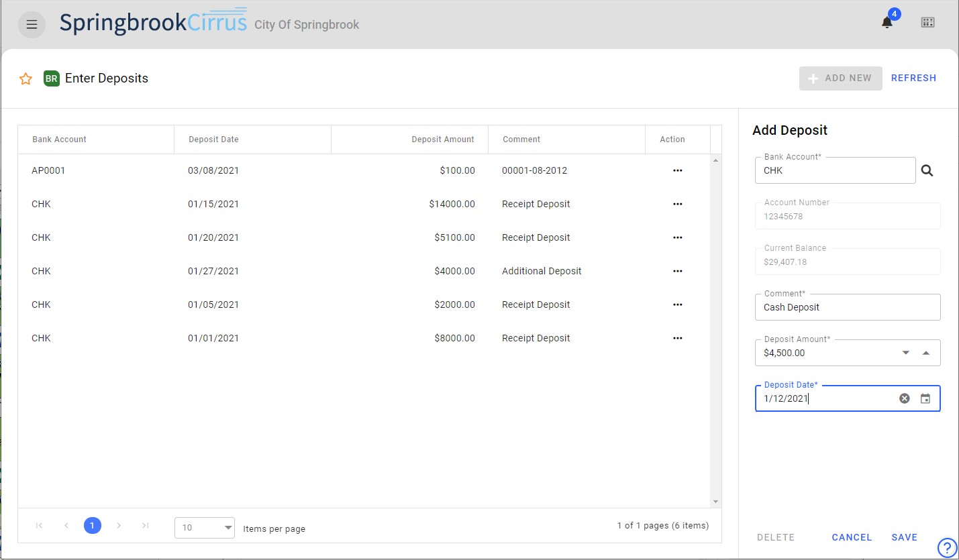Click into the Comment input field

(847, 308)
